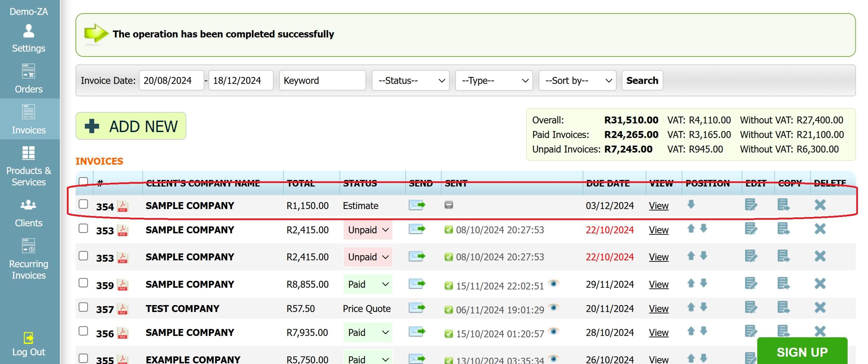This screenshot has height=364, width=868.
Task: Open the PDF icon for invoice 356
Action: (x=123, y=333)
